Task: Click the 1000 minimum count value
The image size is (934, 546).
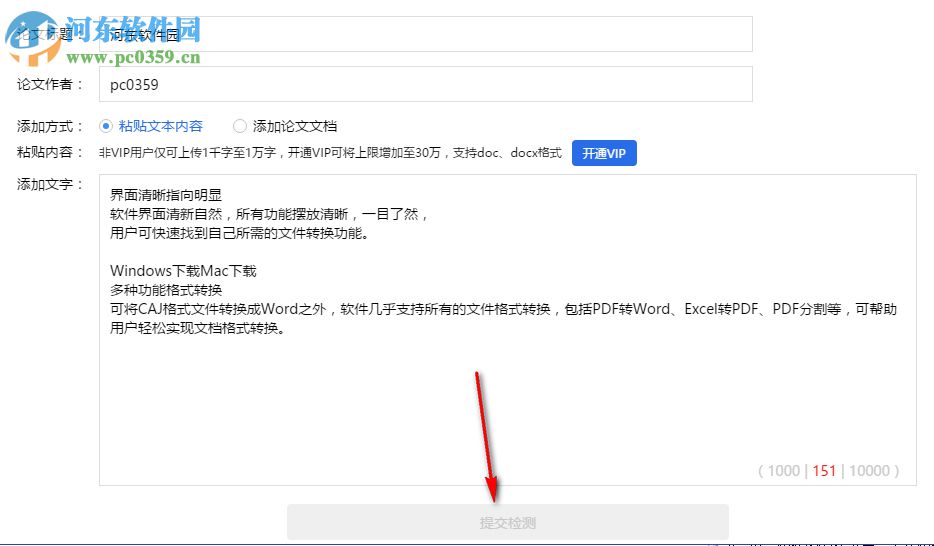Action: click(783, 471)
